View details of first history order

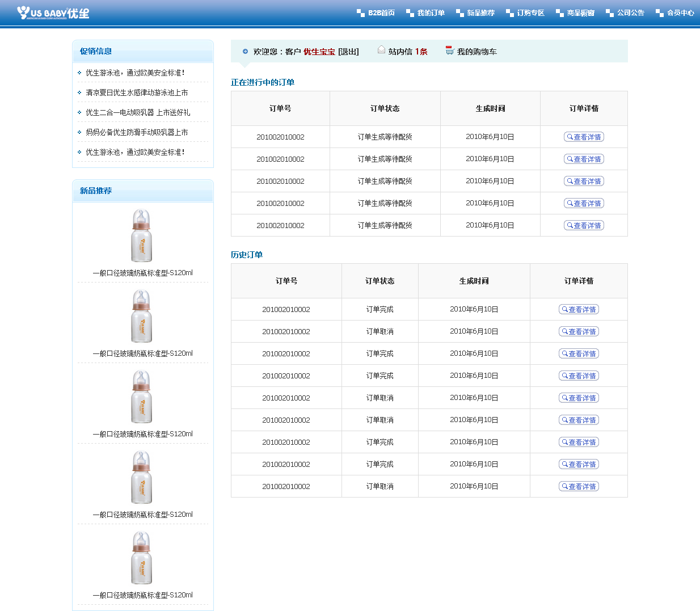[x=579, y=309]
